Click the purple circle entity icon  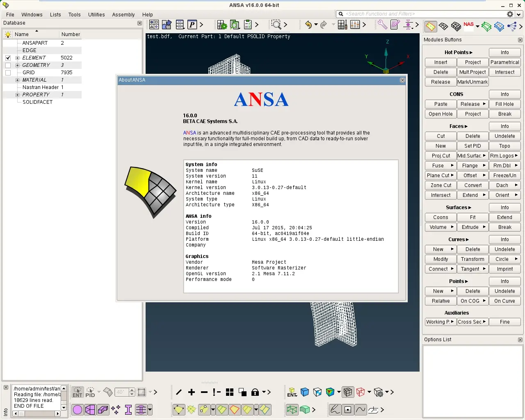click(x=78, y=409)
